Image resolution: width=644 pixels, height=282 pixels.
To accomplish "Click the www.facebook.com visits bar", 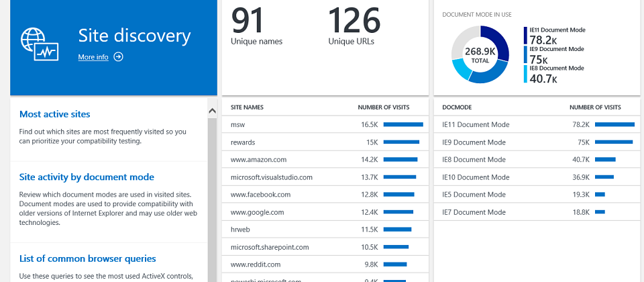I will (398, 195).
